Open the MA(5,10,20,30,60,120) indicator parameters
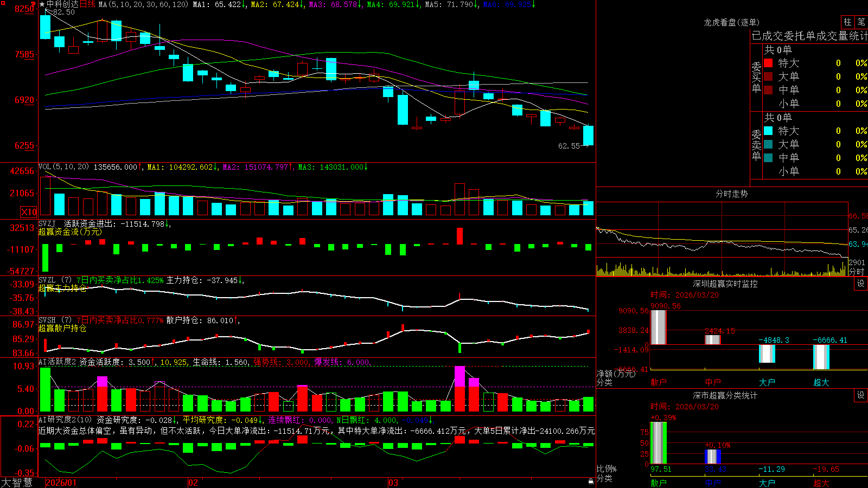This screenshot has width=868, height=488. pyautogui.click(x=143, y=4)
